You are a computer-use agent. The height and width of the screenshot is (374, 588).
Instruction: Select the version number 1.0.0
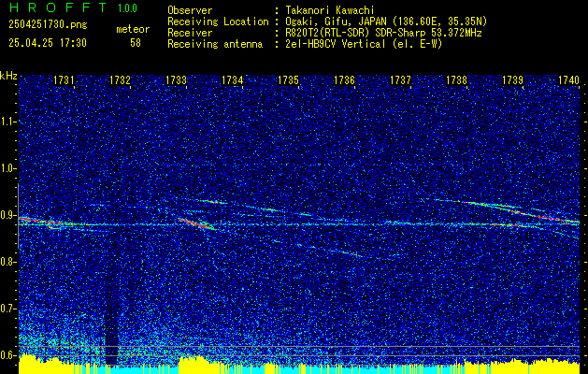click(127, 8)
